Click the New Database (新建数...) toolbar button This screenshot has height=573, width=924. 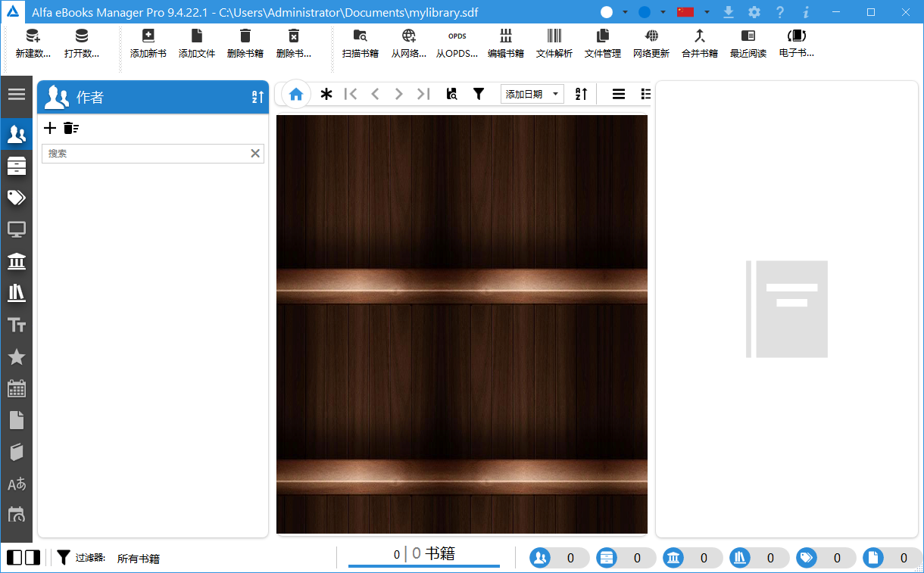(33, 43)
